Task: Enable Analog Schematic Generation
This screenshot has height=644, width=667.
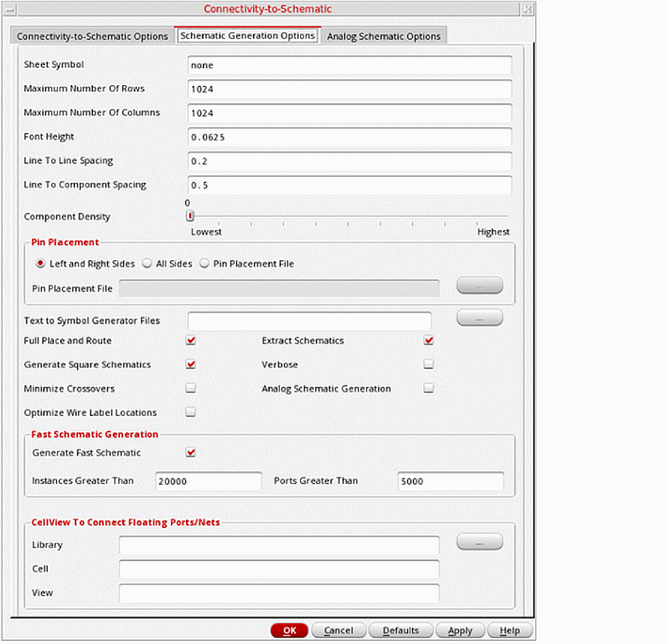Action: [x=429, y=388]
